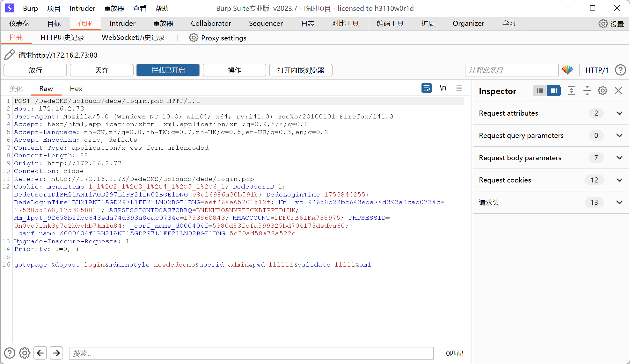
Task: Switch Inspector to side panel layout
Action: 554,91
